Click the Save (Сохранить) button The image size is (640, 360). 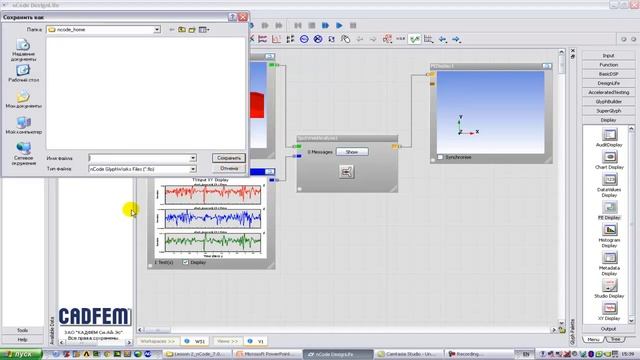pos(229,158)
